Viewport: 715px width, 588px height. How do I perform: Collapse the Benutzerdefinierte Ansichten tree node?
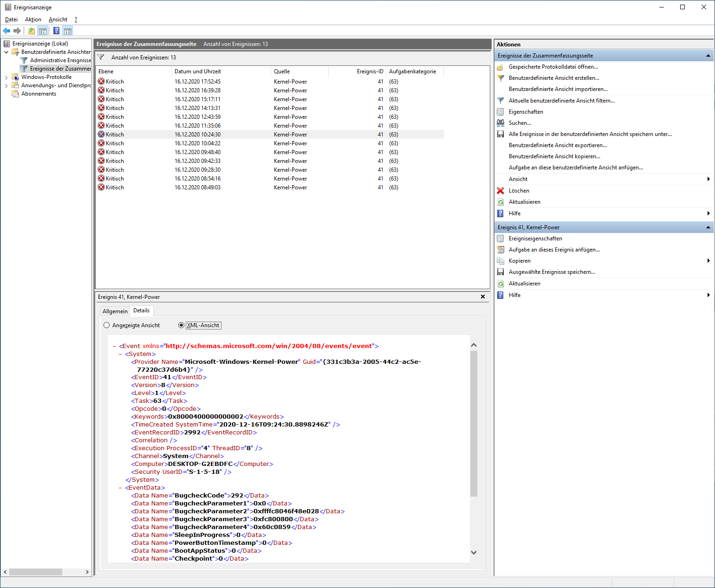pyautogui.click(x=6, y=52)
